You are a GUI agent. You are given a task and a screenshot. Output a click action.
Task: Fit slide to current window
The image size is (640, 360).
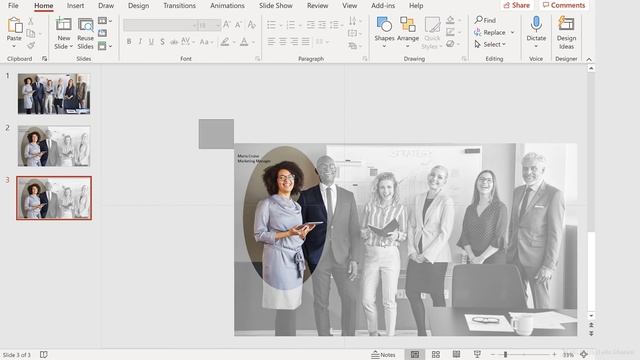pos(584,354)
